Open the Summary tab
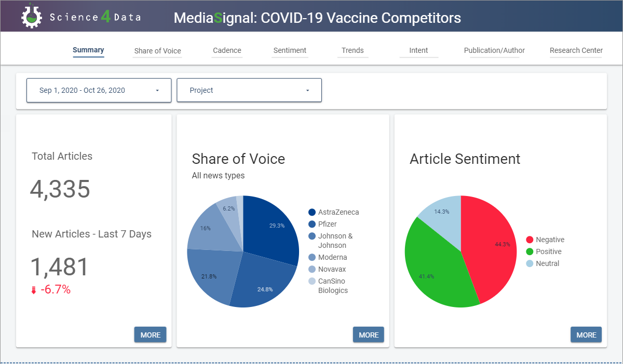The width and height of the screenshot is (623, 364). (88, 50)
